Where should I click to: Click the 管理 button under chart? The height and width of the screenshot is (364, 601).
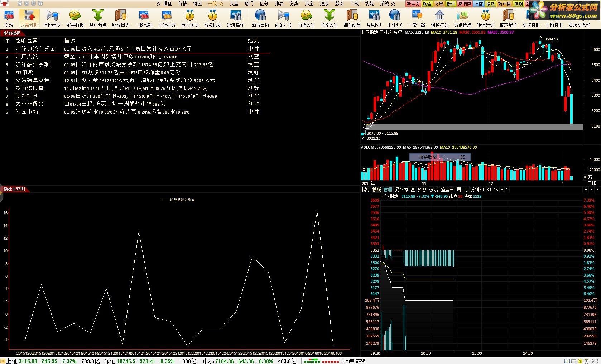[388, 190]
